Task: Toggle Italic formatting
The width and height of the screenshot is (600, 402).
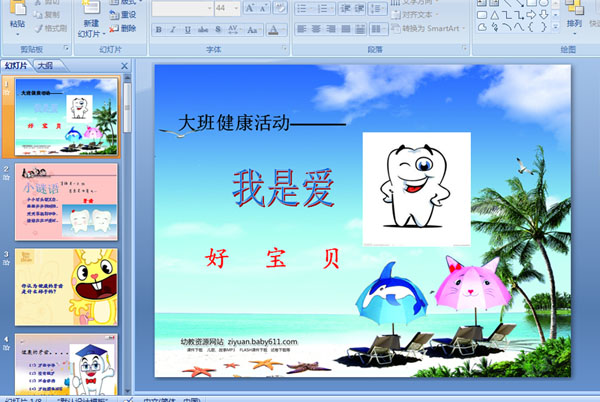Action: click(172, 29)
